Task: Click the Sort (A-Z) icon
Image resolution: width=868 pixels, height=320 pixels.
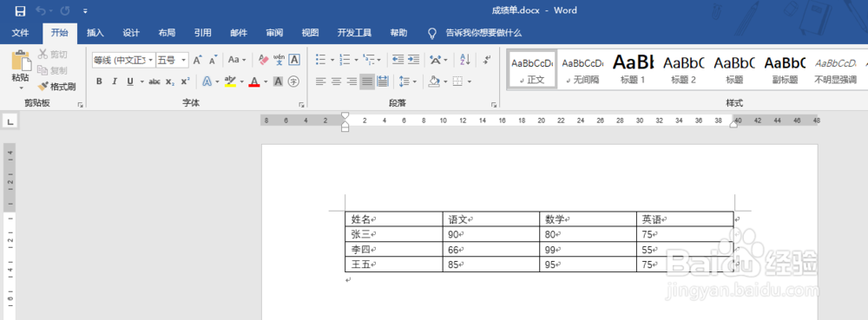Action: click(465, 60)
